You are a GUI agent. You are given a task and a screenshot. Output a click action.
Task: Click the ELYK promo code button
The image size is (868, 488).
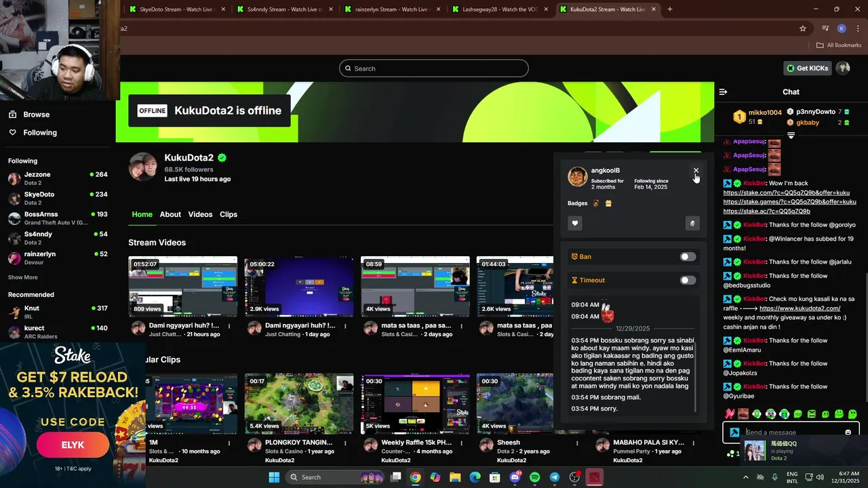(x=73, y=445)
